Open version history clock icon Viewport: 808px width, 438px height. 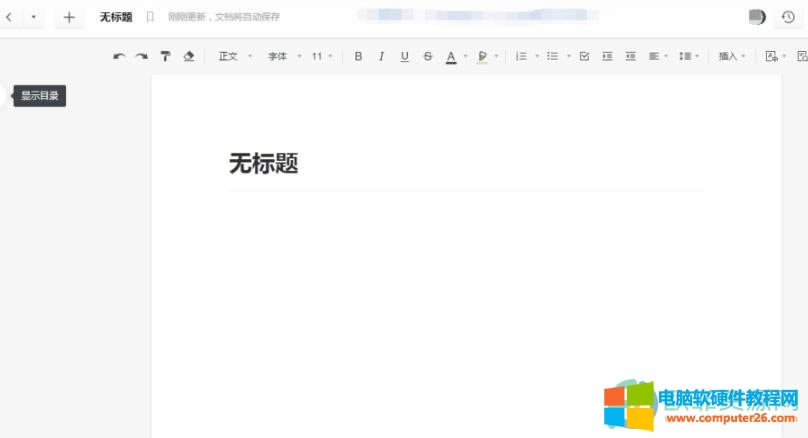(788, 17)
